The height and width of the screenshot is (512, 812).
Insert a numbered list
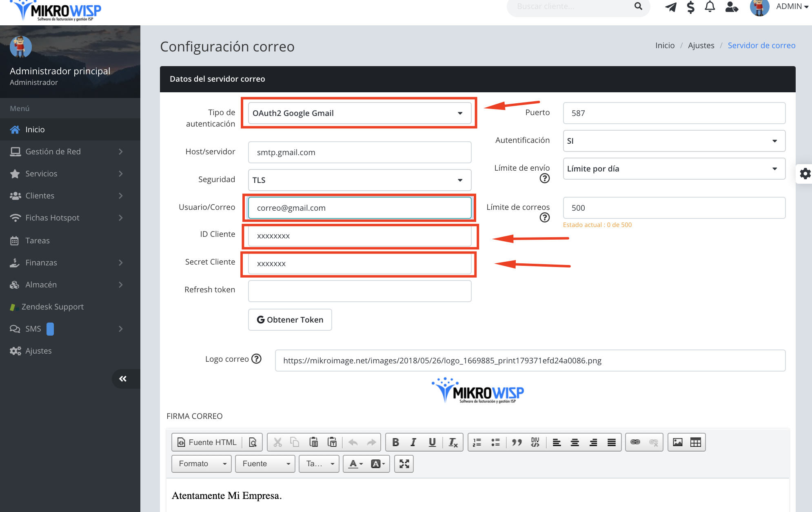click(477, 442)
